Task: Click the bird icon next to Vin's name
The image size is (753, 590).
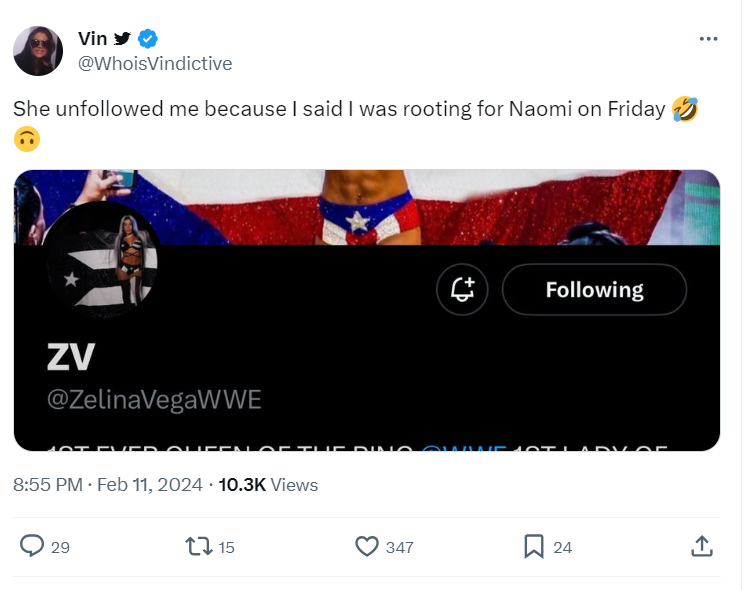Action: click(x=122, y=39)
